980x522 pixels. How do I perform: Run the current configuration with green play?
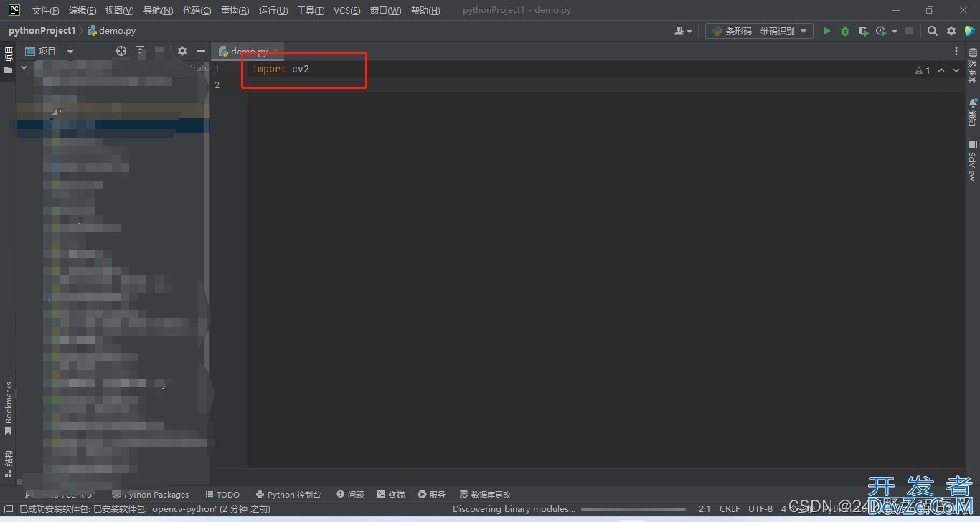pos(826,31)
